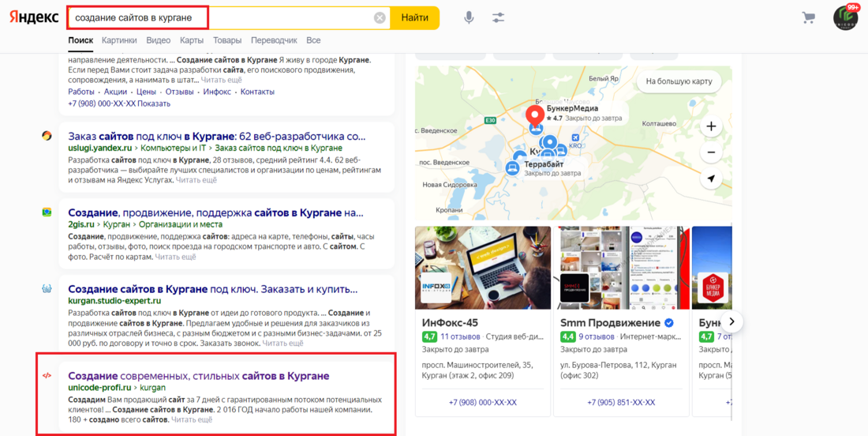Viewport: 868px width, 436px height.
Task: Open search settings sliders icon
Action: 498,17
